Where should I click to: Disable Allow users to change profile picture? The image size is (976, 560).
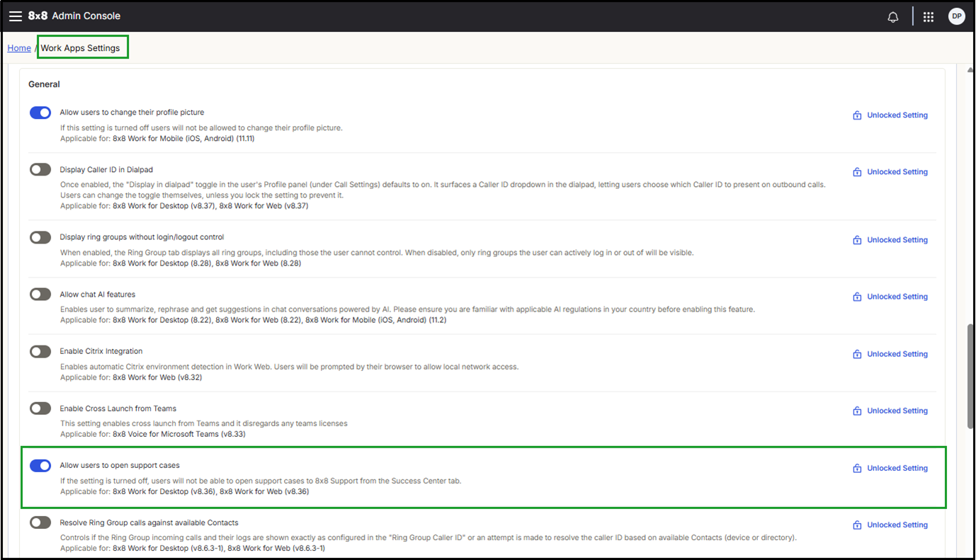pos(40,113)
